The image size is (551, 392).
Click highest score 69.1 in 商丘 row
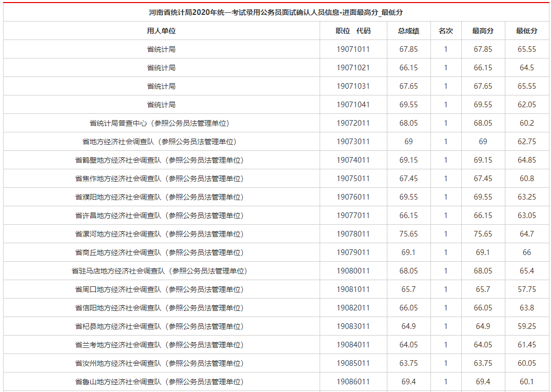(x=483, y=252)
